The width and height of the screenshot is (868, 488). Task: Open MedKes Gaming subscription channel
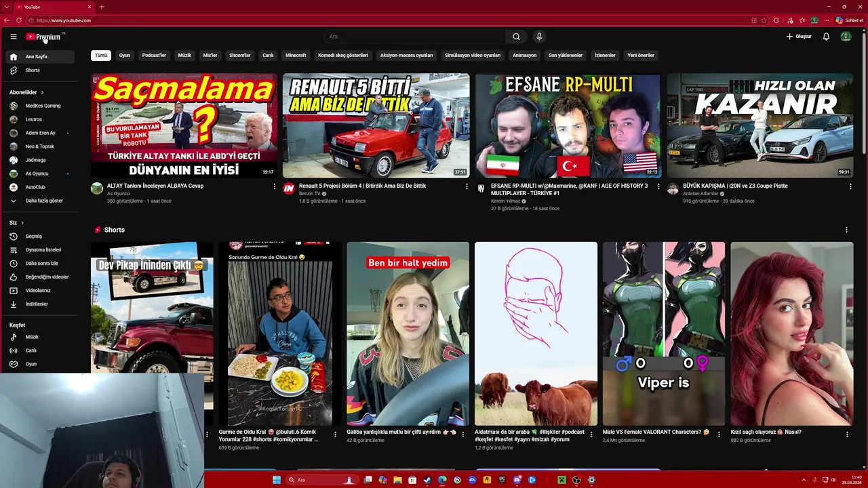click(x=39, y=106)
